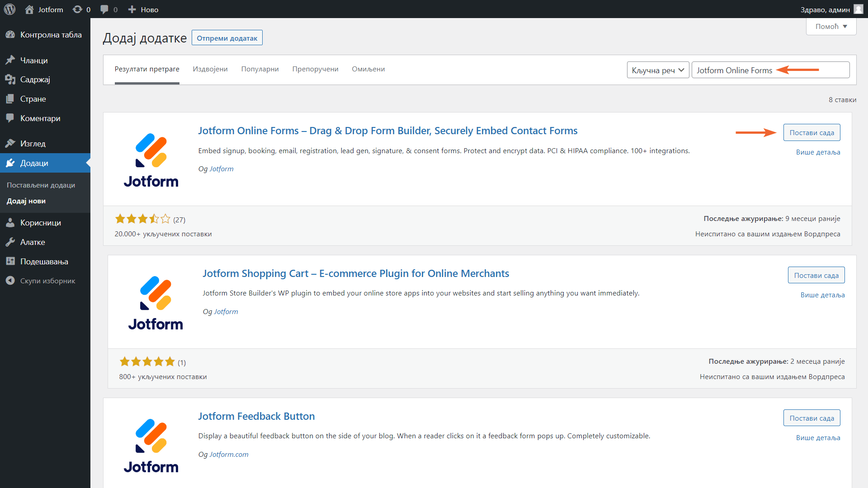Open the Садржај media menu

(x=35, y=80)
